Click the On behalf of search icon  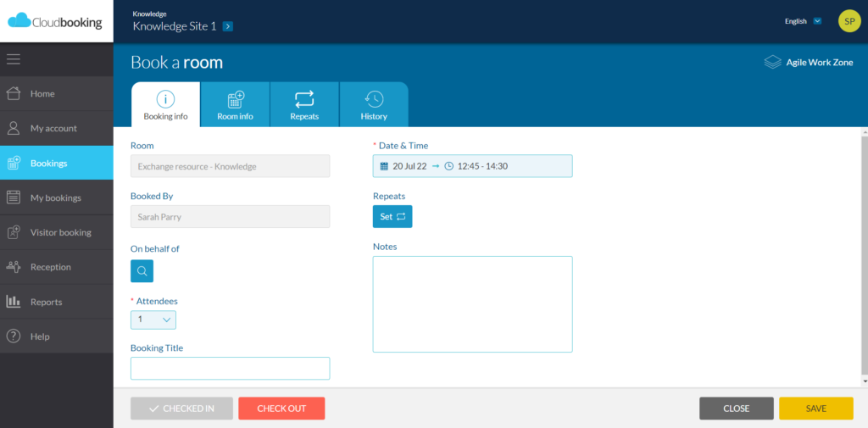[x=142, y=271]
